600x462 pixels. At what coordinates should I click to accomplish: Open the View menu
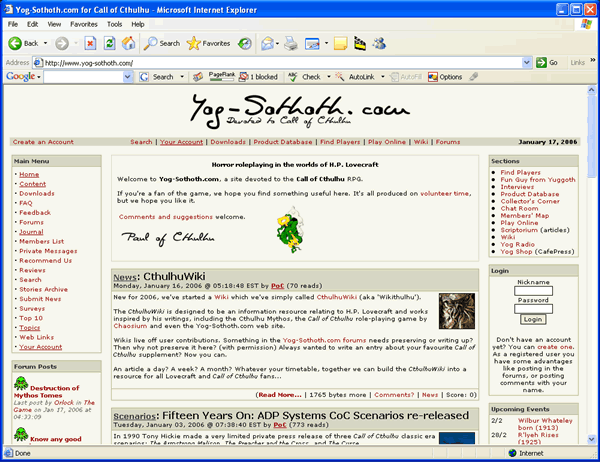54,24
